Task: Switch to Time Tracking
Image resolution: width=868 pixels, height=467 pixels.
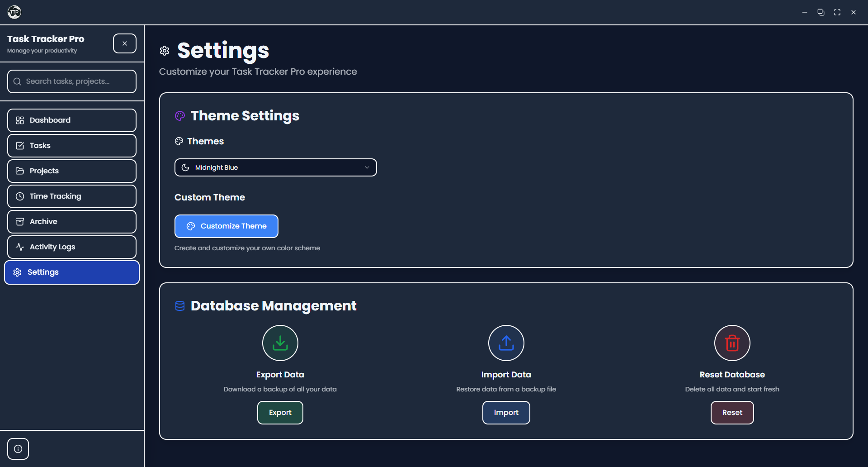Action: (x=72, y=196)
